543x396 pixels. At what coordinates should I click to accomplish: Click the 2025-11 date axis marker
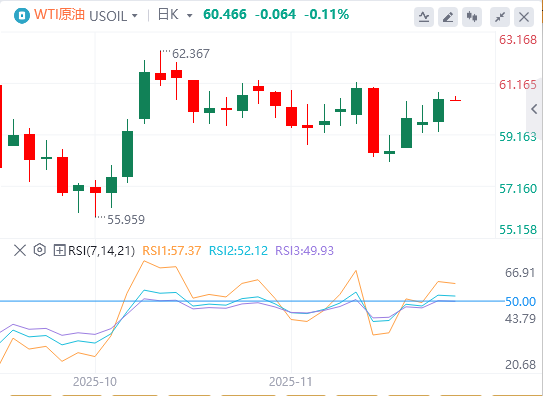(x=291, y=382)
